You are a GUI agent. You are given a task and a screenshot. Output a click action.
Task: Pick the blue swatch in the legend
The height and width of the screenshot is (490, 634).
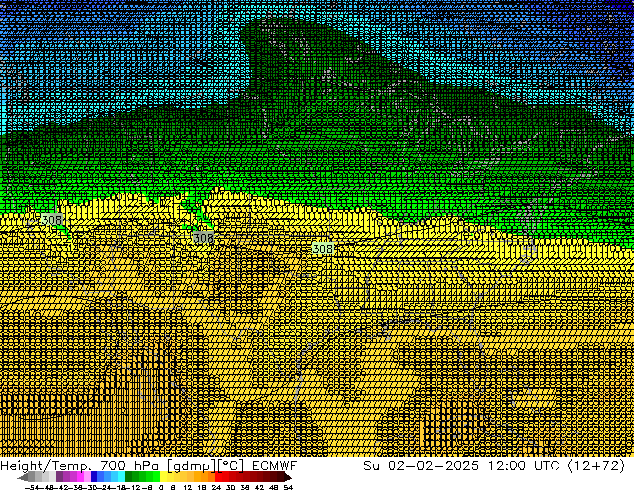coord(97,477)
